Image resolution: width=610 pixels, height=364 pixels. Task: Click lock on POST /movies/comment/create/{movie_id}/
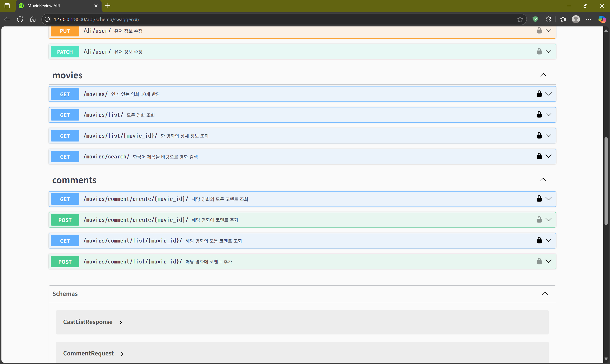coord(539,220)
